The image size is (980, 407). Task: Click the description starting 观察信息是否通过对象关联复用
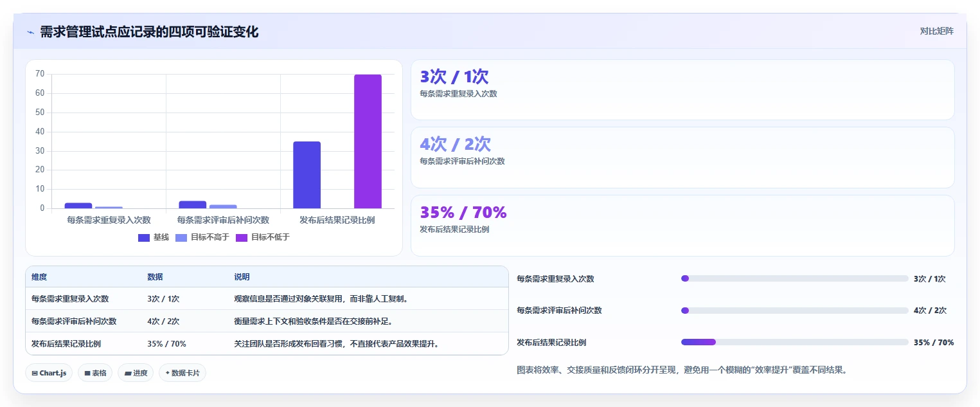[321, 299]
